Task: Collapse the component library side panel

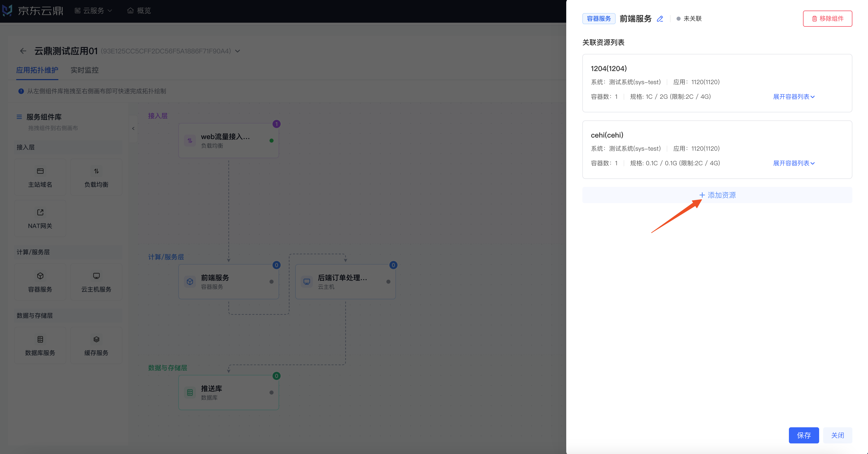Action: 133,128
